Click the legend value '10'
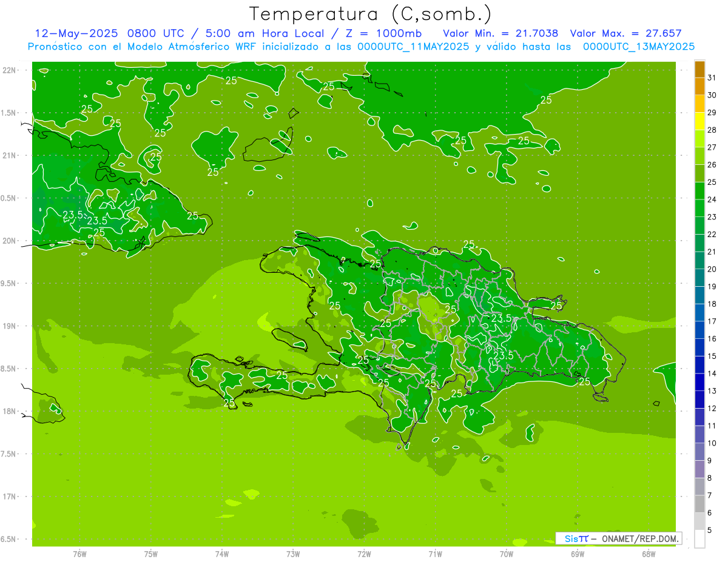Viewport: 728px width, 562px height. pos(712,443)
